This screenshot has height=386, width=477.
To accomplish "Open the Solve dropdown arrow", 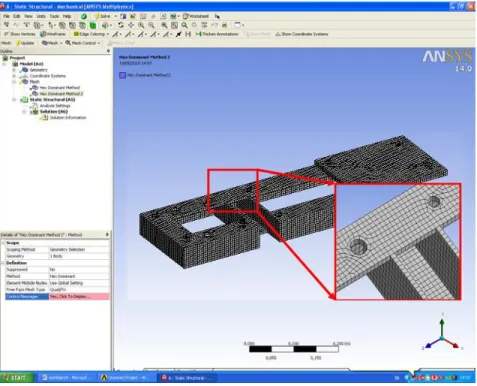I will click(x=116, y=16).
